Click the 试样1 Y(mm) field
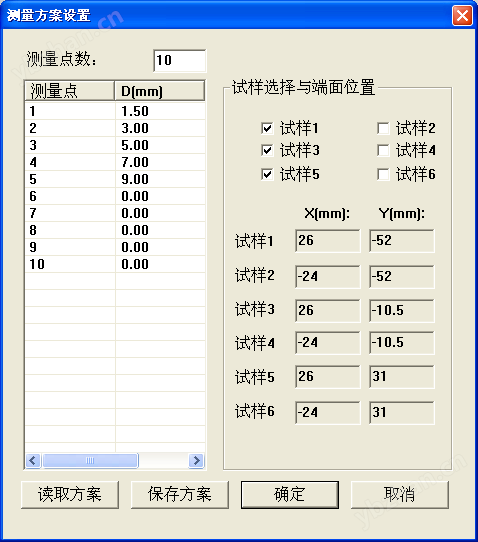The width and height of the screenshot is (478, 542). [402, 241]
